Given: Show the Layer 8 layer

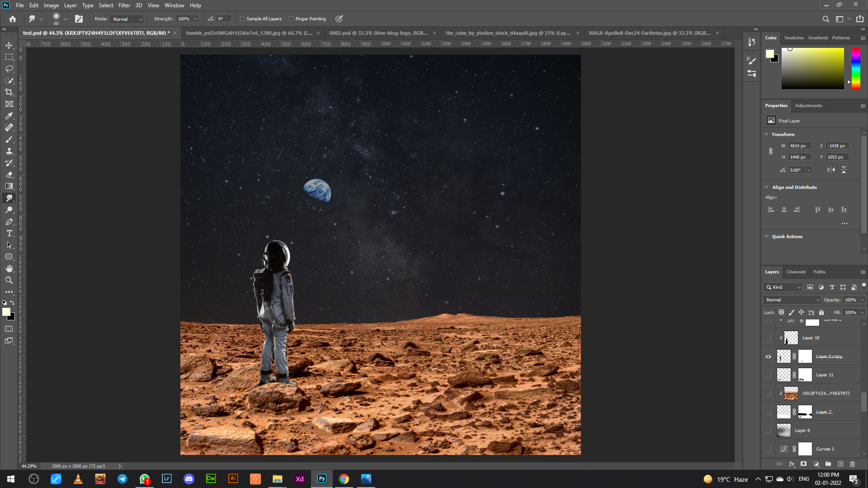Looking at the screenshot, I should coord(768,431).
